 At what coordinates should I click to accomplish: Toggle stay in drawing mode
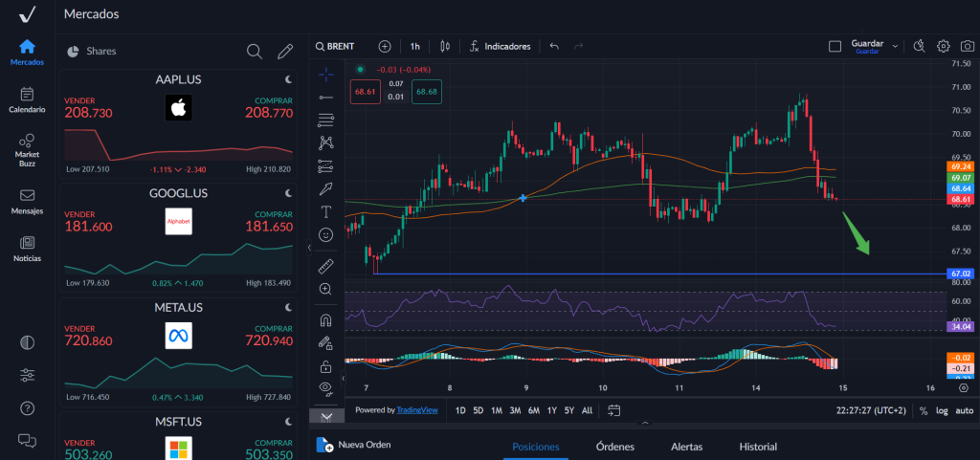[x=325, y=342]
